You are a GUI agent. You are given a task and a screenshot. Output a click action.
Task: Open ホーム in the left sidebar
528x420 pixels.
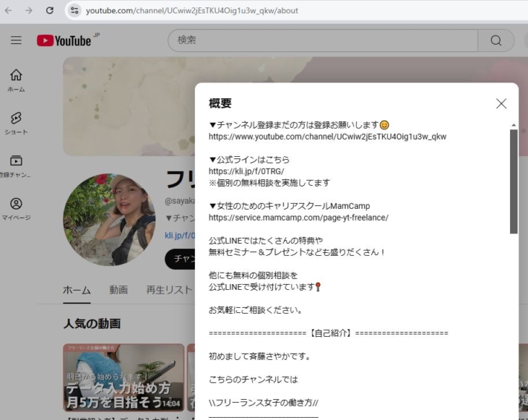point(16,80)
